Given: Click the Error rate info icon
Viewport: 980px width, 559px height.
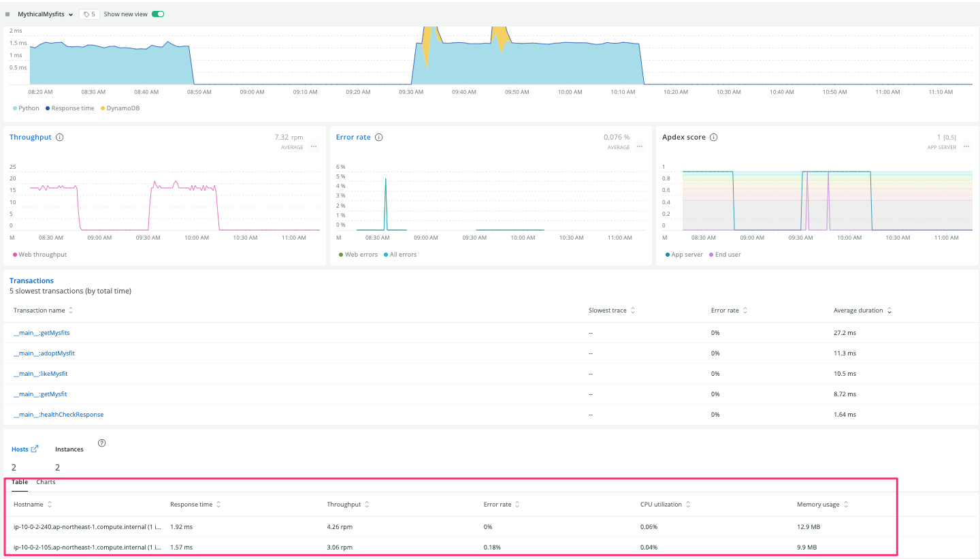Looking at the screenshot, I should [x=379, y=137].
